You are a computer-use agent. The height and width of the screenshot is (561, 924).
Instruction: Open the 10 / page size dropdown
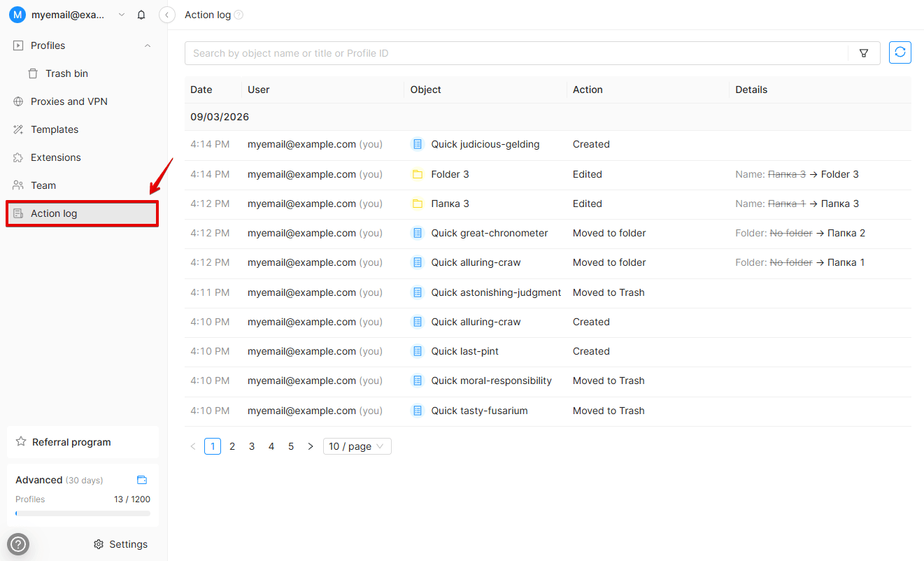point(357,446)
